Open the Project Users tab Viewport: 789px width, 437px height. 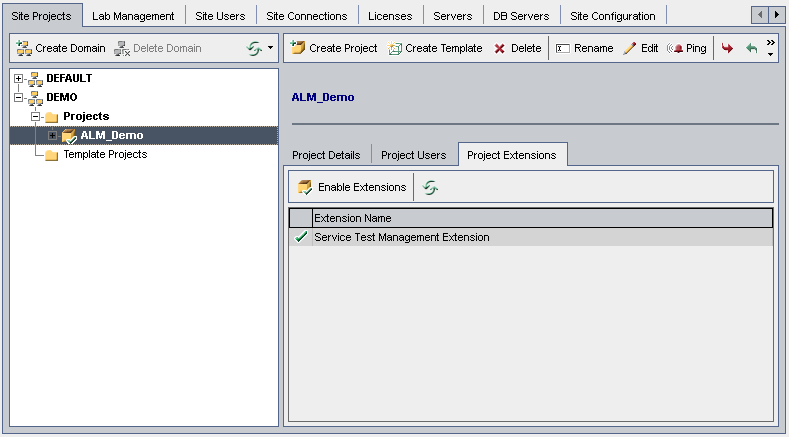point(414,155)
